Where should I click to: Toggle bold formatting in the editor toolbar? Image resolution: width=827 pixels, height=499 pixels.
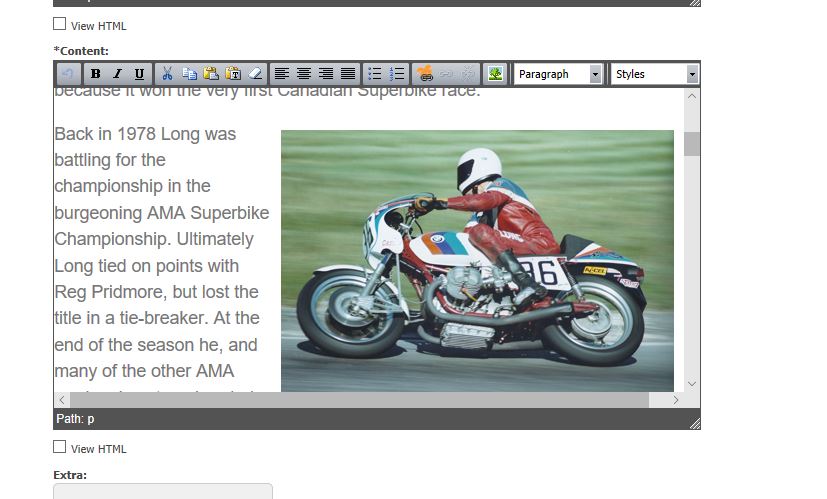click(96, 74)
